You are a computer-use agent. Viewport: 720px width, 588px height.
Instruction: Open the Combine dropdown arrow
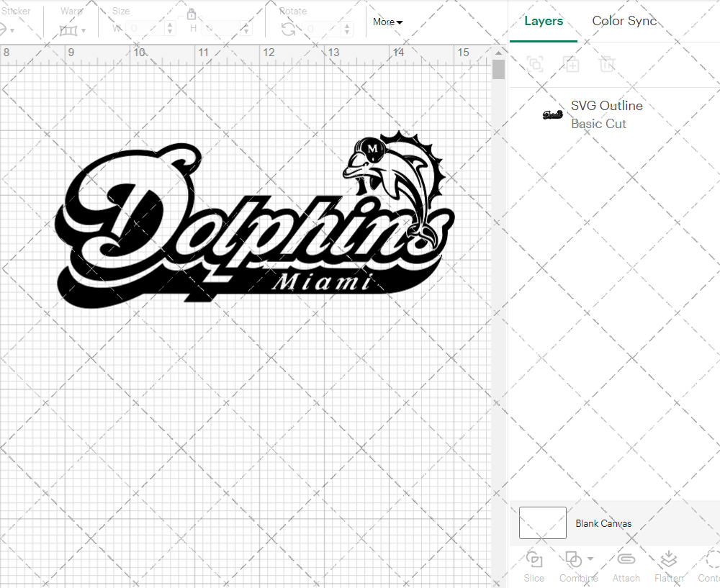point(588,560)
